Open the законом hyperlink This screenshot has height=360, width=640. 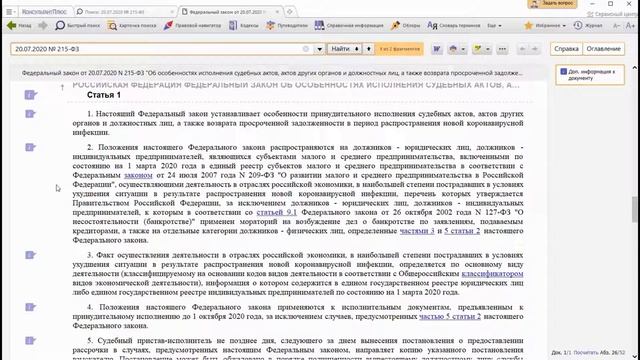click(138, 175)
